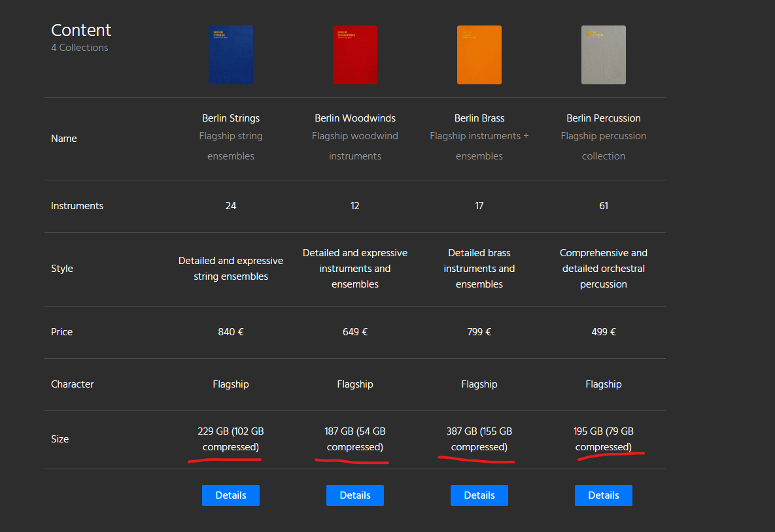This screenshot has height=532, width=775.
Task: Open Details for Berlin Brass
Action: pyautogui.click(x=479, y=495)
